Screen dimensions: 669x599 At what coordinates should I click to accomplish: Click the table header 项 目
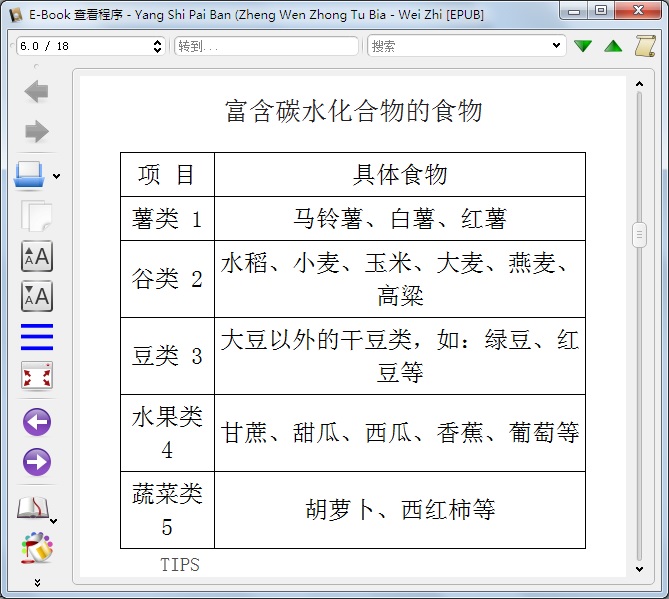(167, 174)
